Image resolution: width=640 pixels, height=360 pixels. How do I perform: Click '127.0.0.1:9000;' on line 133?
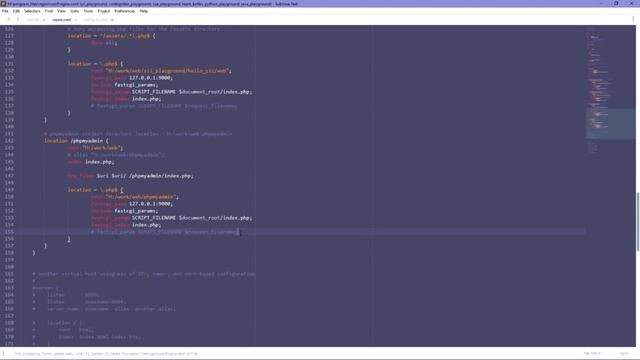pos(151,78)
